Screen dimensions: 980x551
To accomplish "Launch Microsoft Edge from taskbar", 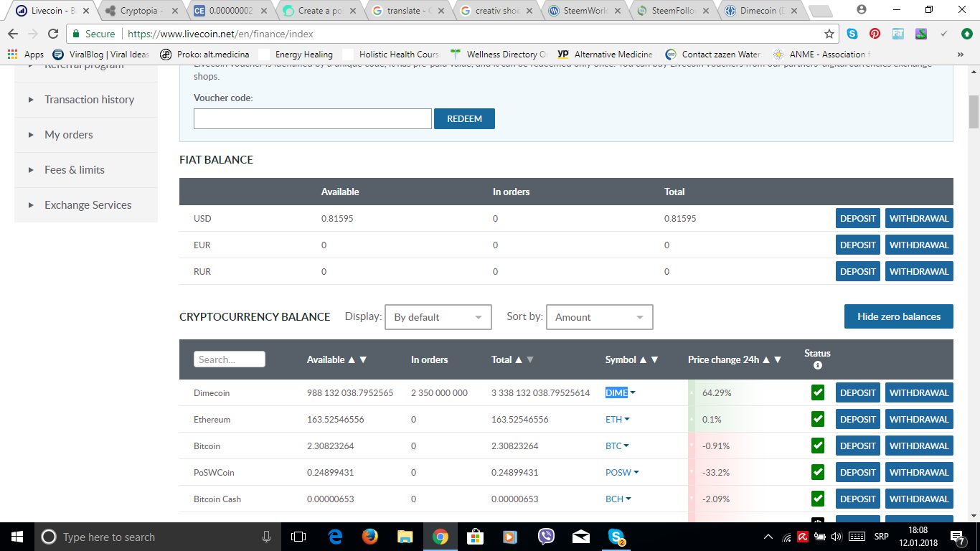I will point(335,537).
